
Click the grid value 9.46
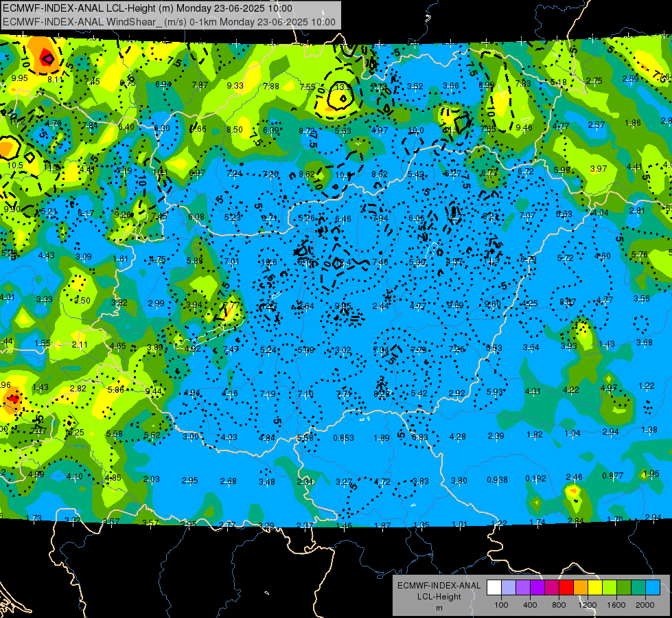[524, 127]
